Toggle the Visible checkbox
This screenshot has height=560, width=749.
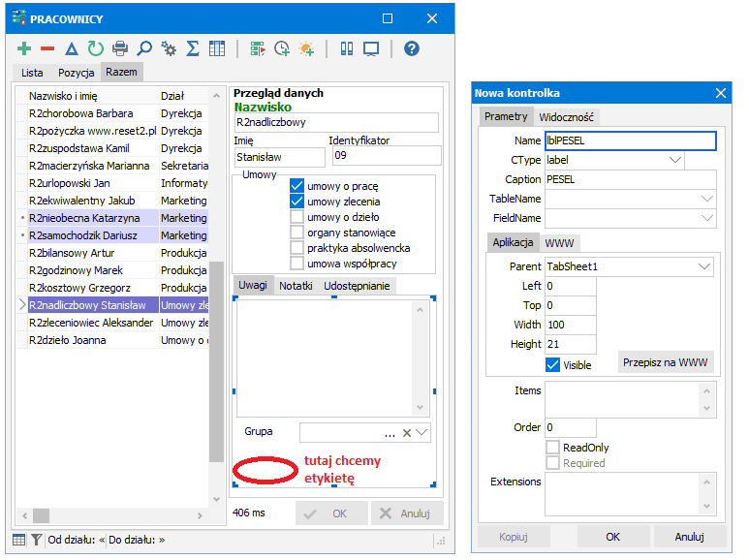[x=552, y=365]
